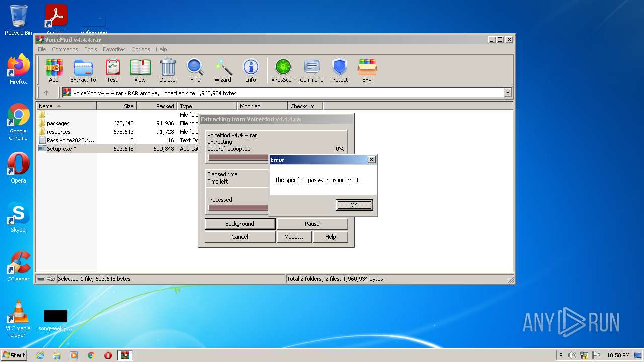644x362 pixels.
Task: Open the Favorites menu
Action: tap(114, 49)
